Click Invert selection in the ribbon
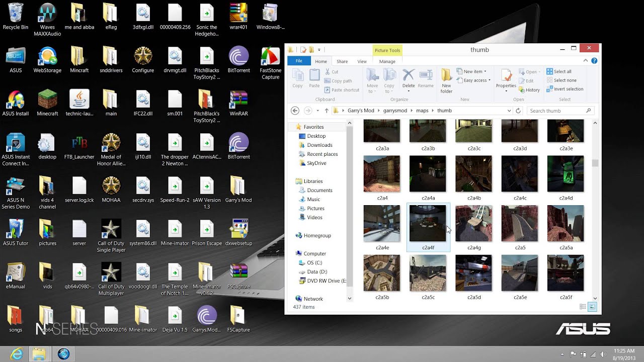 coord(565,89)
